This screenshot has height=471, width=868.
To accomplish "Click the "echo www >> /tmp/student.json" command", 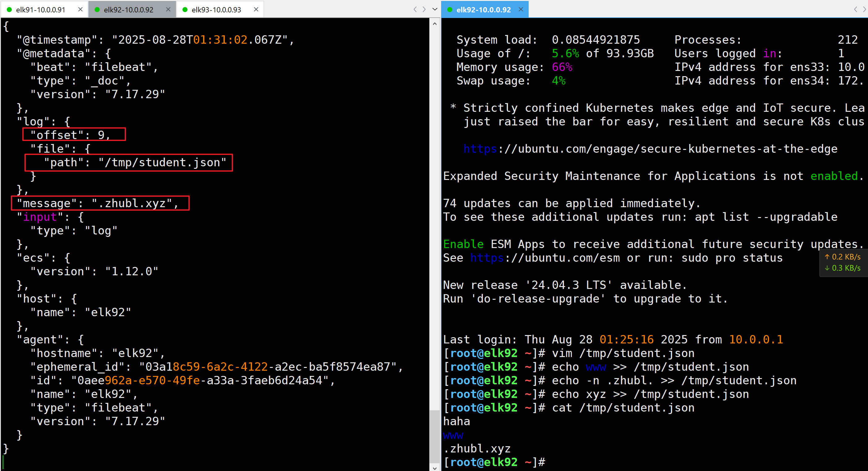I will click(650, 367).
